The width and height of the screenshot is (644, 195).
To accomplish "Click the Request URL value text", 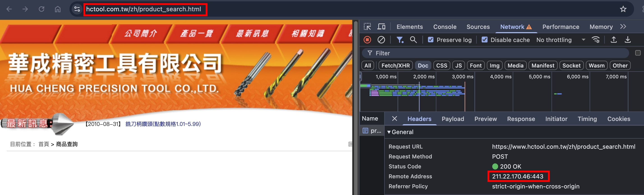I will [563, 147].
